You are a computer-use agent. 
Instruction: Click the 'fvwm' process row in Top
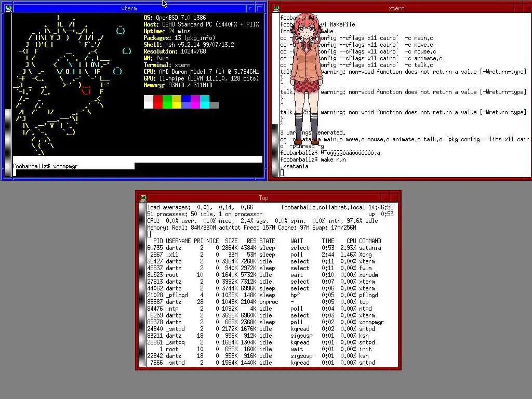[260, 268]
